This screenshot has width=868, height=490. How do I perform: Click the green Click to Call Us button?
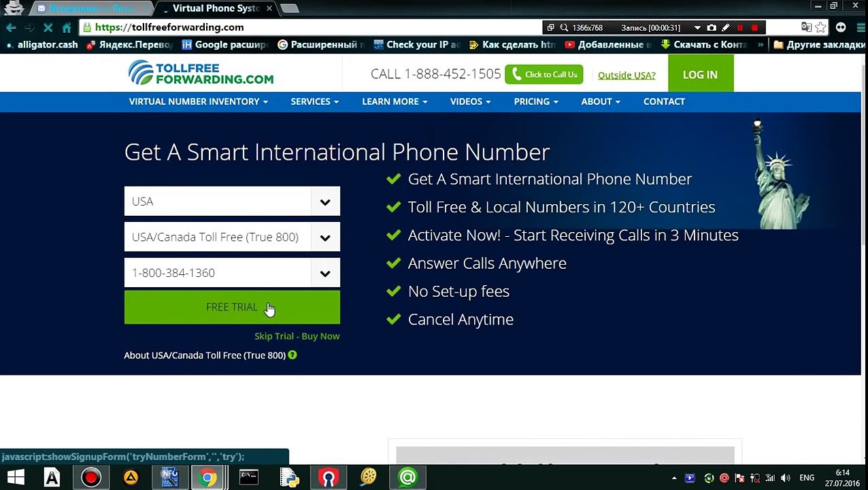click(x=544, y=74)
